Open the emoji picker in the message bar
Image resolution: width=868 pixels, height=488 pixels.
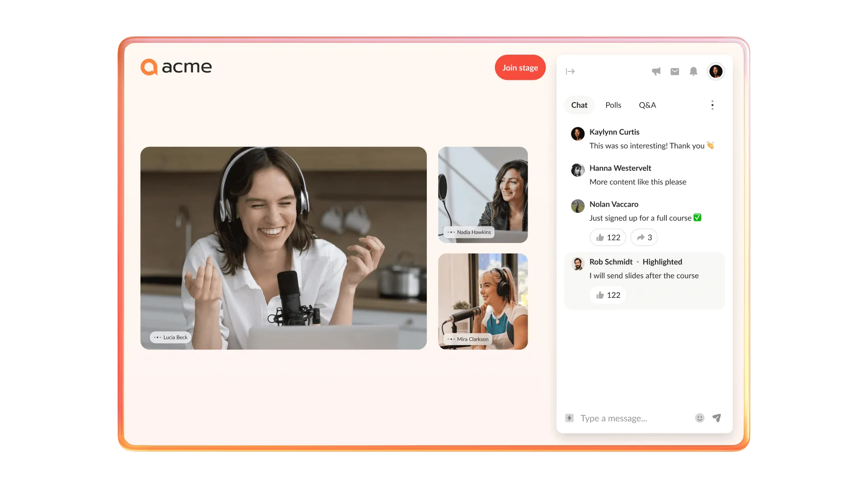point(699,418)
